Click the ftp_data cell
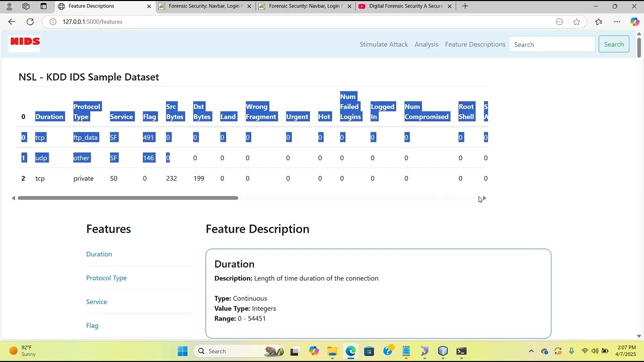 pos(86,137)
